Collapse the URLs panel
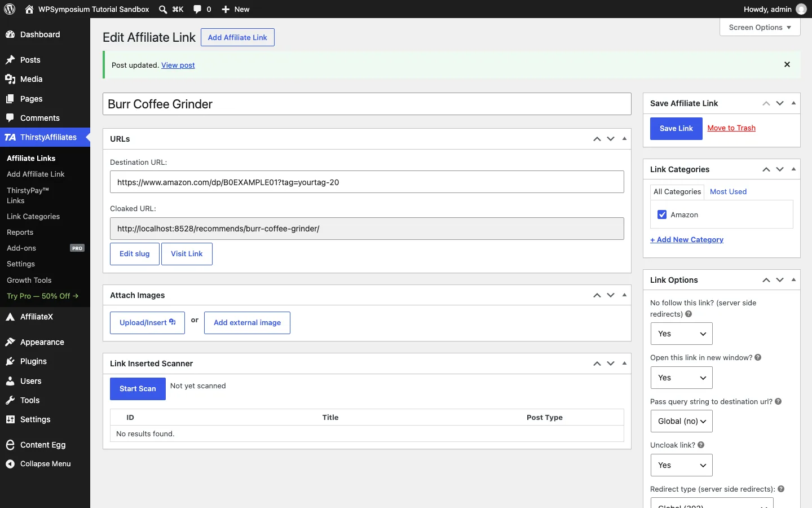The height and width of the screenshot is (508, 812). click(x=624, y=139)
